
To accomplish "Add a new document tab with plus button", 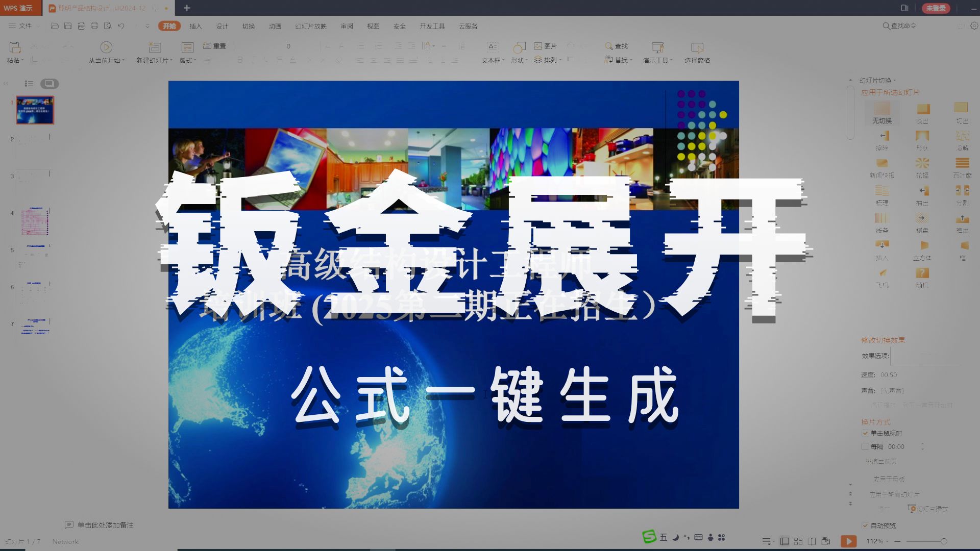I will coord(187,8).
